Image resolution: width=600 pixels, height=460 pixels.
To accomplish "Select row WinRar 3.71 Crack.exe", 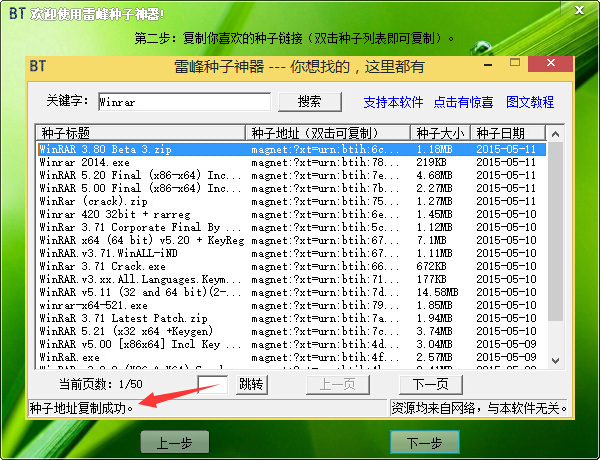I will (292, 266).
